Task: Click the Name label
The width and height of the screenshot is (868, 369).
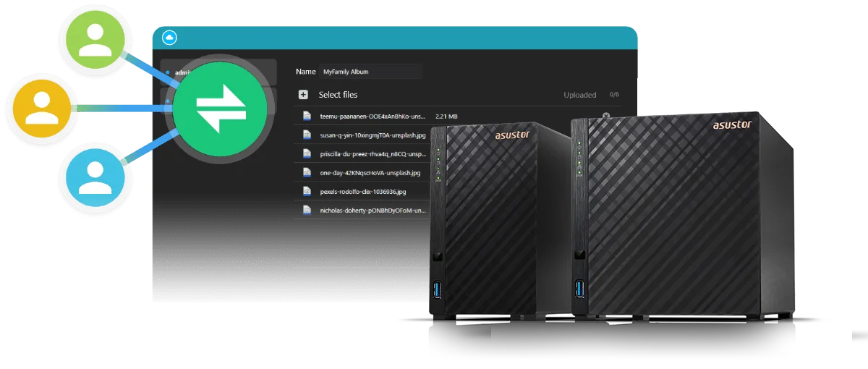Action: (x=305, y=72)
